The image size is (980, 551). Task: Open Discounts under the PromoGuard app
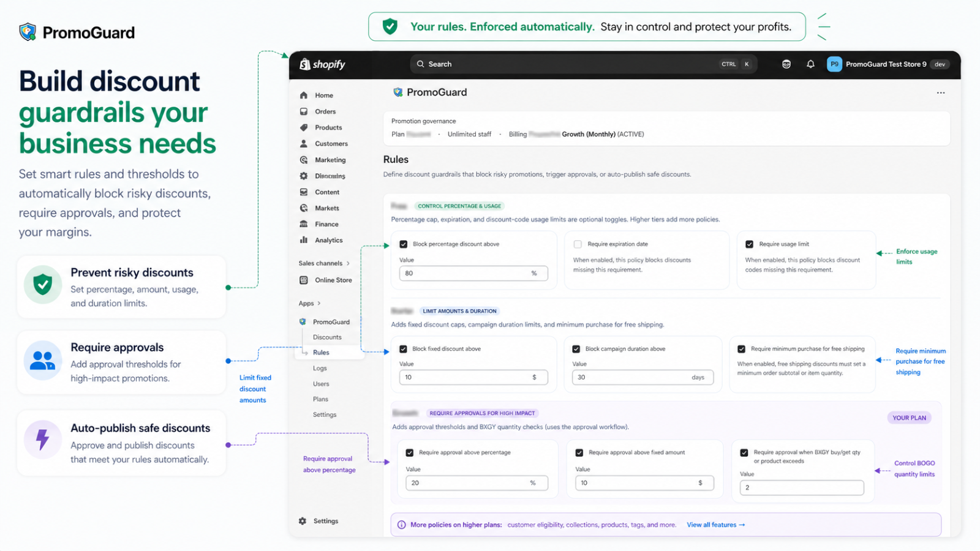point(327,337)
